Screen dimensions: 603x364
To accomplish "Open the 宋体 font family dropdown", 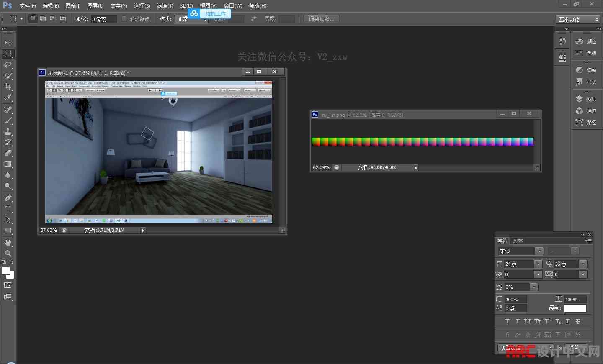I will tap(539, 251).
